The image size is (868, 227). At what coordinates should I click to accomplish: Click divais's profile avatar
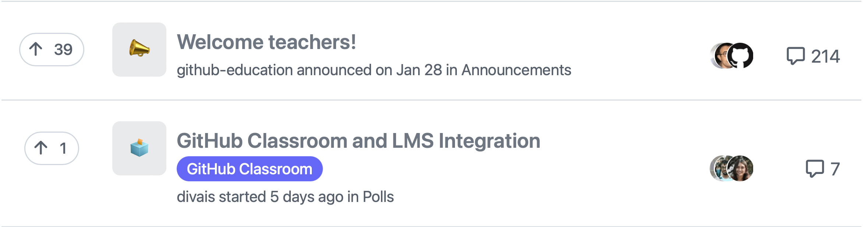[x=718, y=169]
